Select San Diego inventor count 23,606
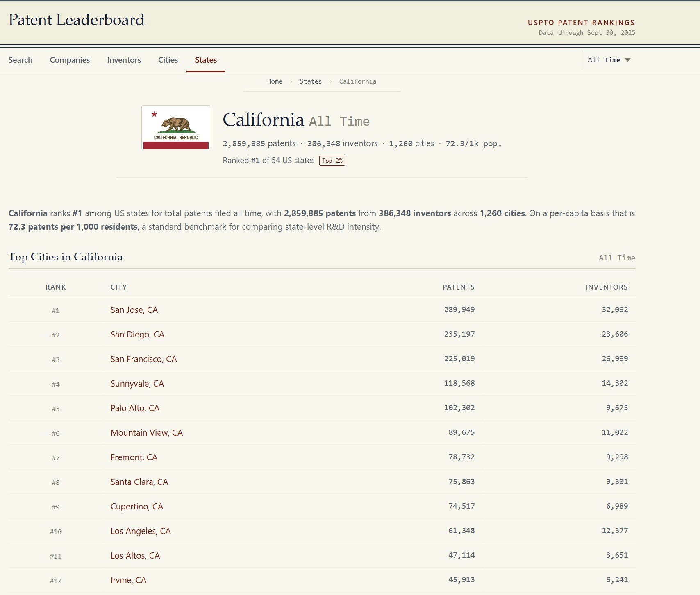 [615, 334]
